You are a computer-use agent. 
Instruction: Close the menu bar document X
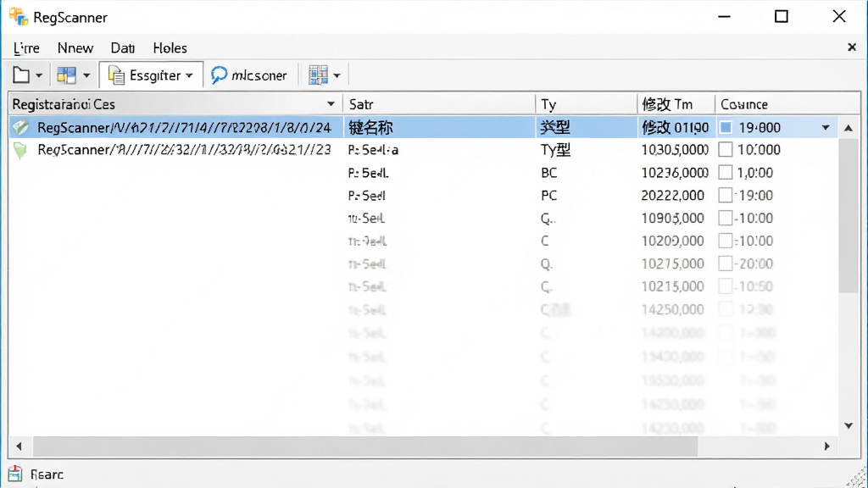[x=852, y=47]
